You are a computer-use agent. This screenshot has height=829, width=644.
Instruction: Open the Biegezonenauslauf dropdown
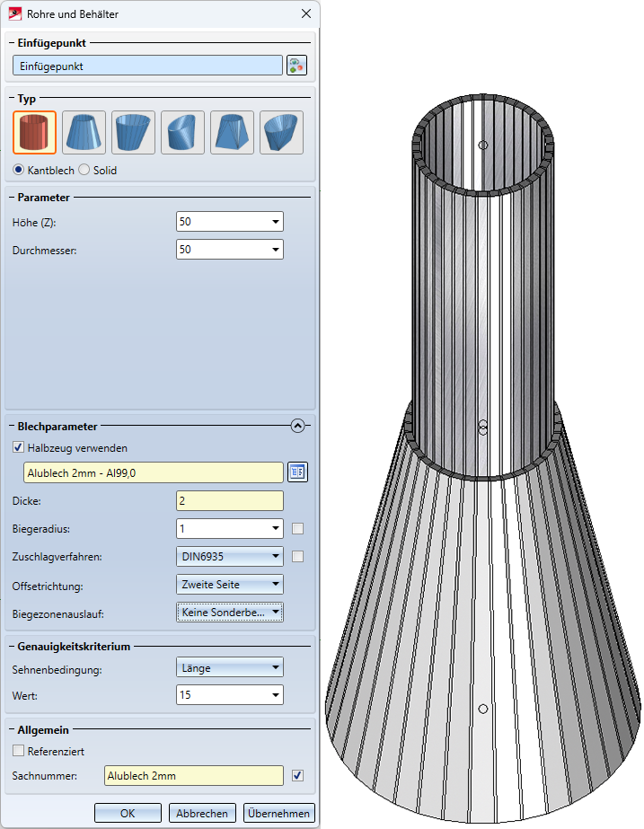pyautogui.click(x=229, y=613)
